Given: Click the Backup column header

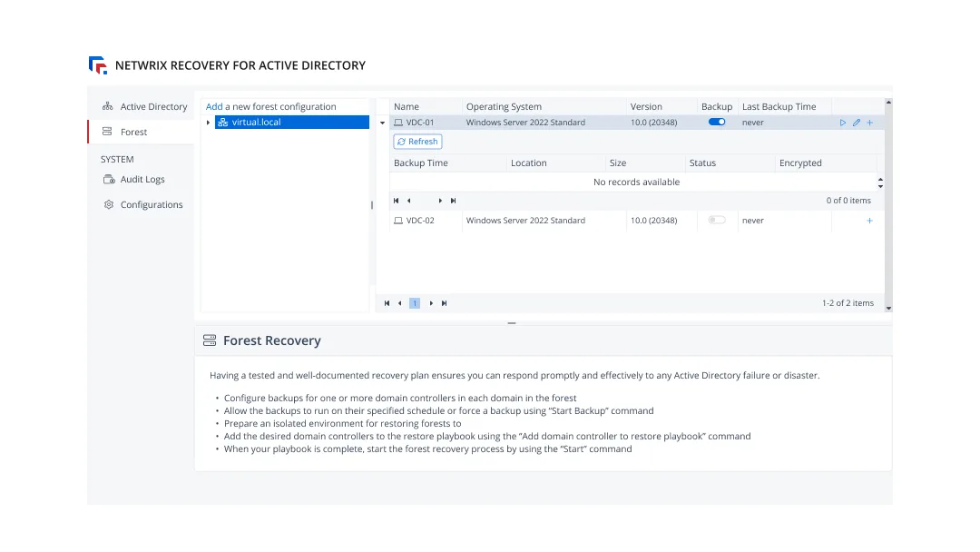Looking at the screenshot, I should point(717,106).
